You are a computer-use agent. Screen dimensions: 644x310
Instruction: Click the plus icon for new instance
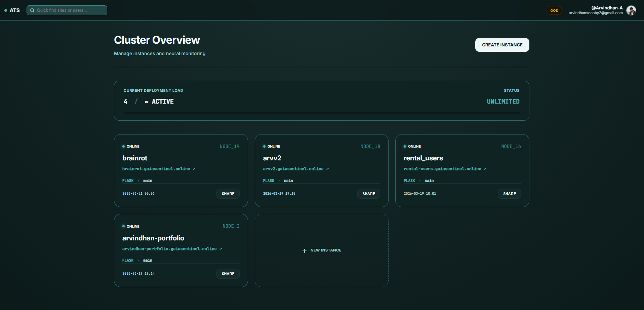[x=305, y=250]
